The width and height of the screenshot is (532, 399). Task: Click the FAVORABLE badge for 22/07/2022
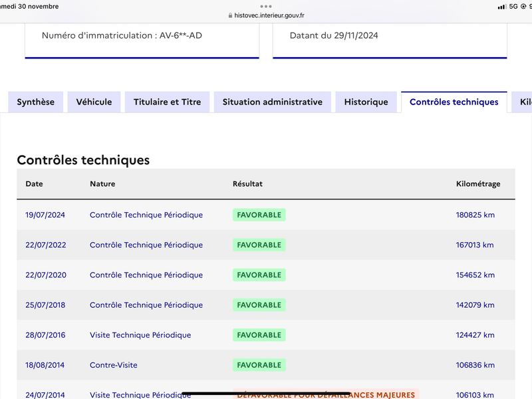click(x=259, y=245)
